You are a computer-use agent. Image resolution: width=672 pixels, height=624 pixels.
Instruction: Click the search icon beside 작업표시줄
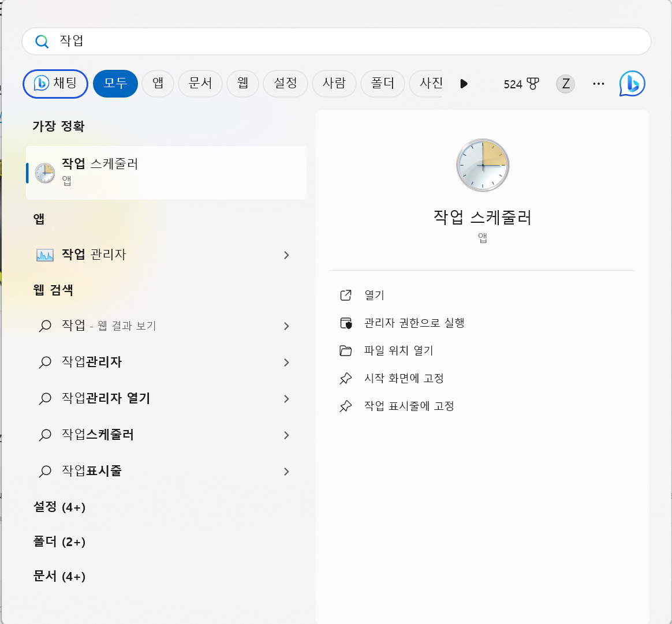click(45, 472)
